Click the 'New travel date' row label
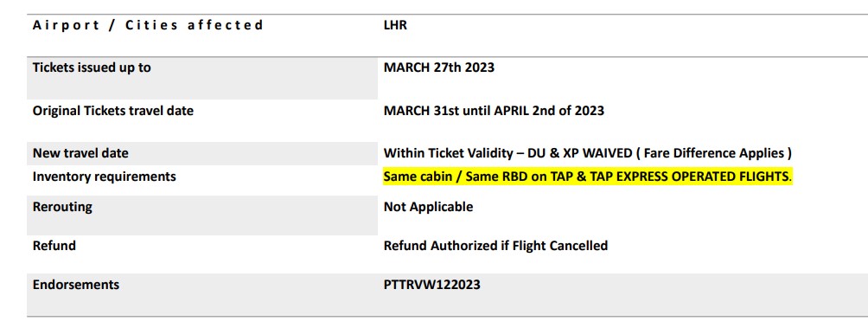868x328 pixels. point(80,153)
